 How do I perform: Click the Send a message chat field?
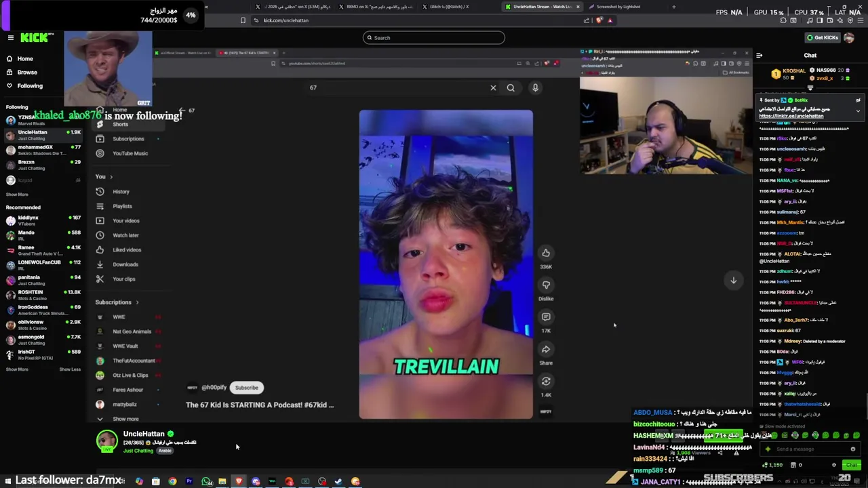(810, 449)
